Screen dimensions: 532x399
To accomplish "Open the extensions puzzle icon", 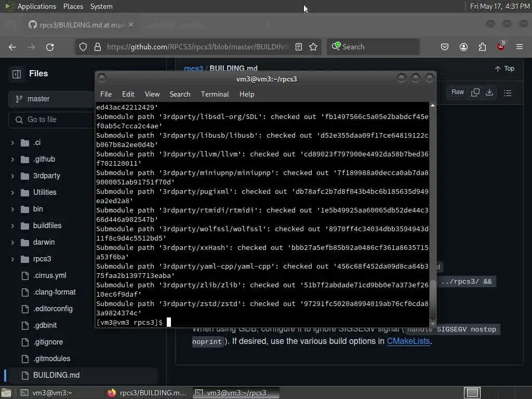I will pos(482,47).
